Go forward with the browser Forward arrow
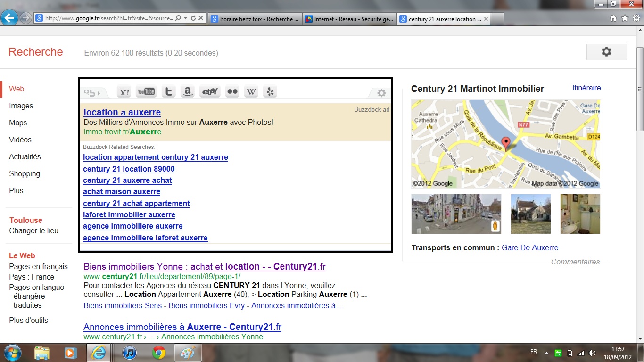The height and width of the screenshot is (362, 644). (25, 18)
